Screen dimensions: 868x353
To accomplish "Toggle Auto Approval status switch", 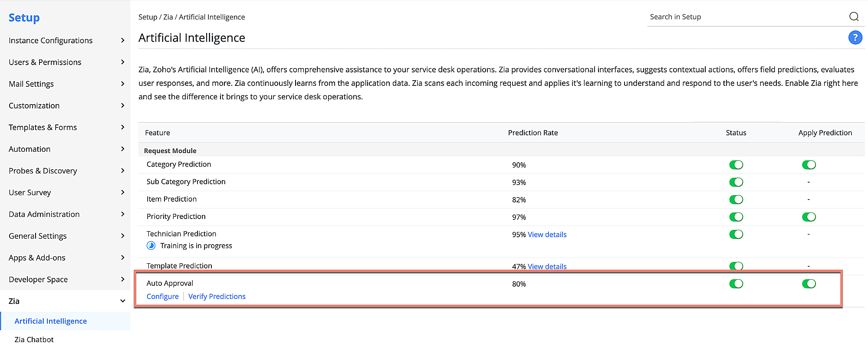I will (736, 284).
